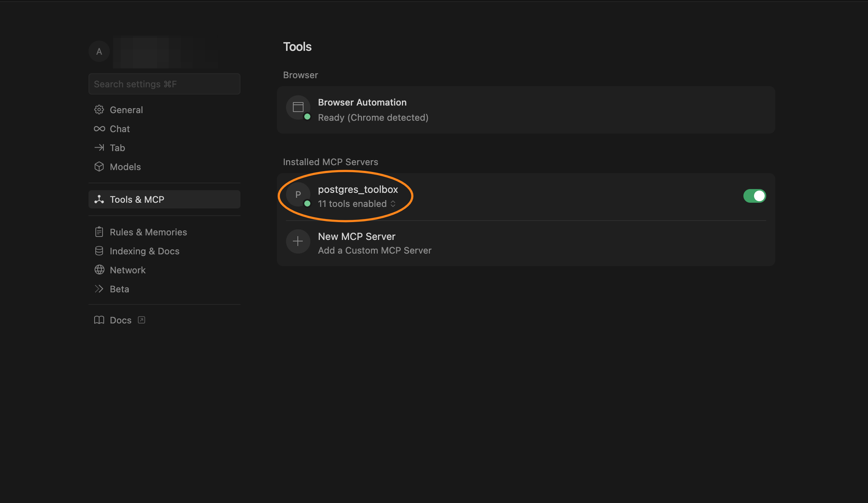The image size is (868, 503).
Task: Click the Rules & Memories clipboard icon
Action: click(99, 232)
